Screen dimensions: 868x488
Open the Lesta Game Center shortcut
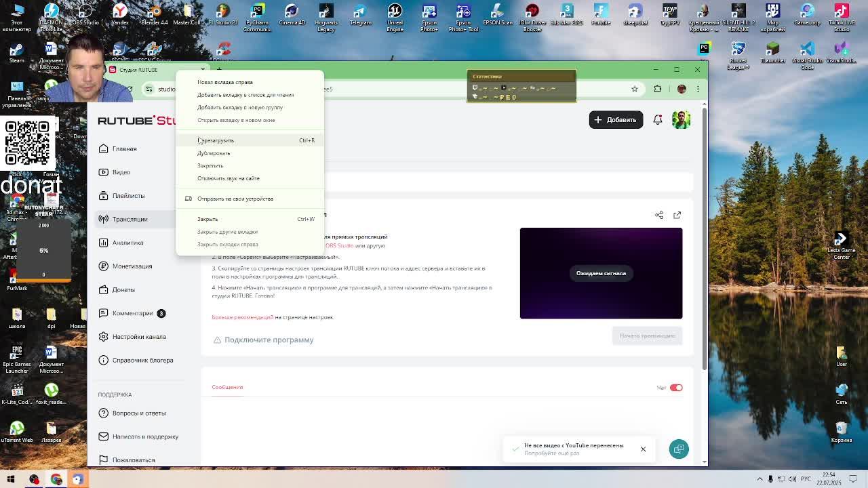pyautogui.click(x=842, y=245)
